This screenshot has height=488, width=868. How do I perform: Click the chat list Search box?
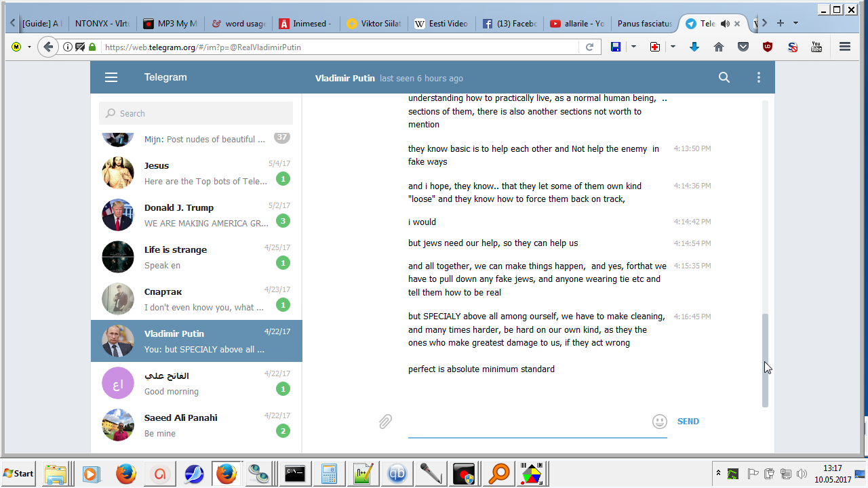point(196,113)
